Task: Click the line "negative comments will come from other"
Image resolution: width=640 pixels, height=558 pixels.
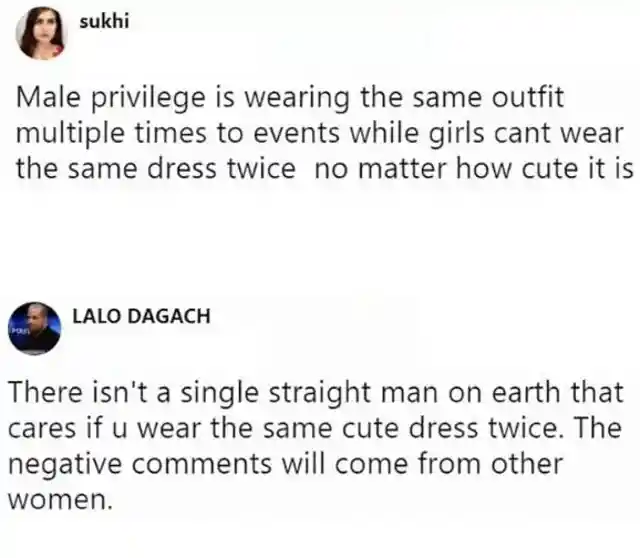Action: pyautogui.click(x=285, y=464)
